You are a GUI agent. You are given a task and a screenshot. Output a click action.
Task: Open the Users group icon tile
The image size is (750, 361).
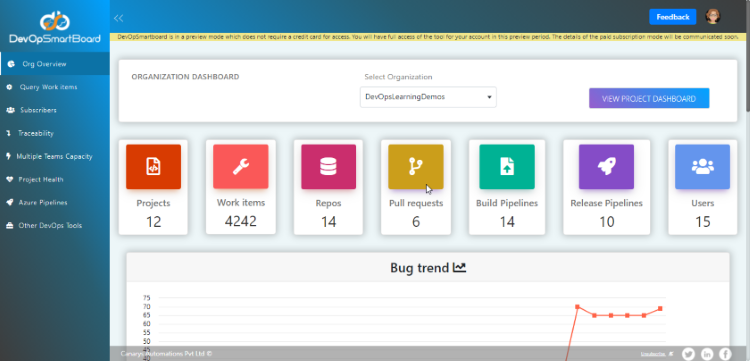tap(703, 166)
